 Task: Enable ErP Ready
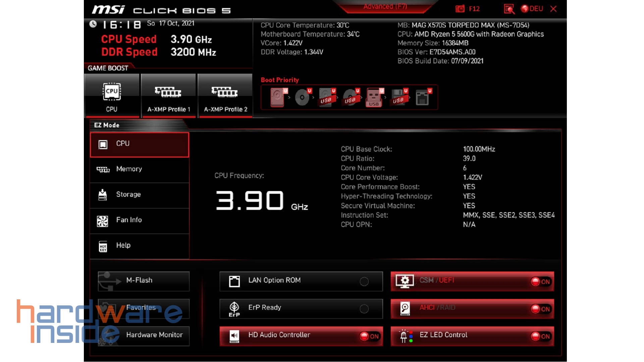pyautogui.click(x=364, y=309)
